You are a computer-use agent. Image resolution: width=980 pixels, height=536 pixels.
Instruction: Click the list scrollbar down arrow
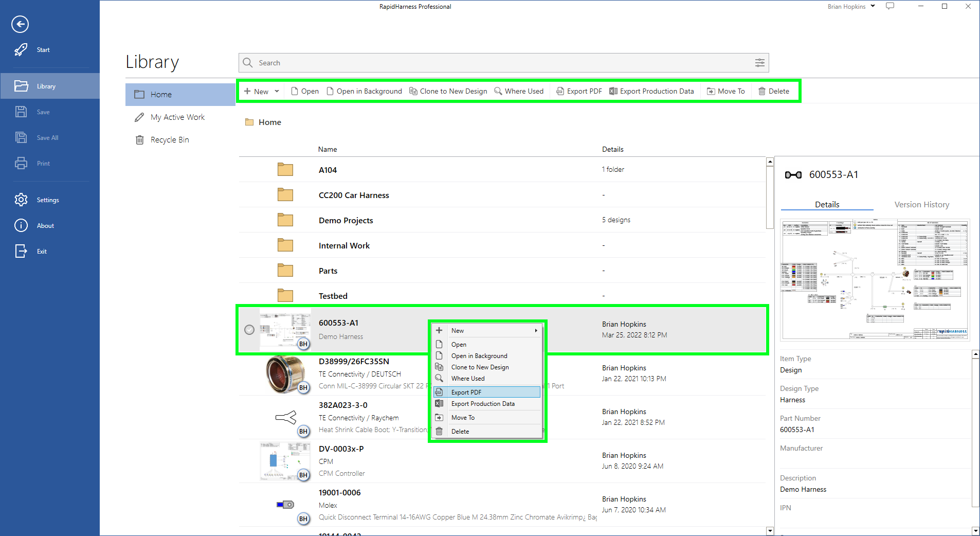(770, 530)
